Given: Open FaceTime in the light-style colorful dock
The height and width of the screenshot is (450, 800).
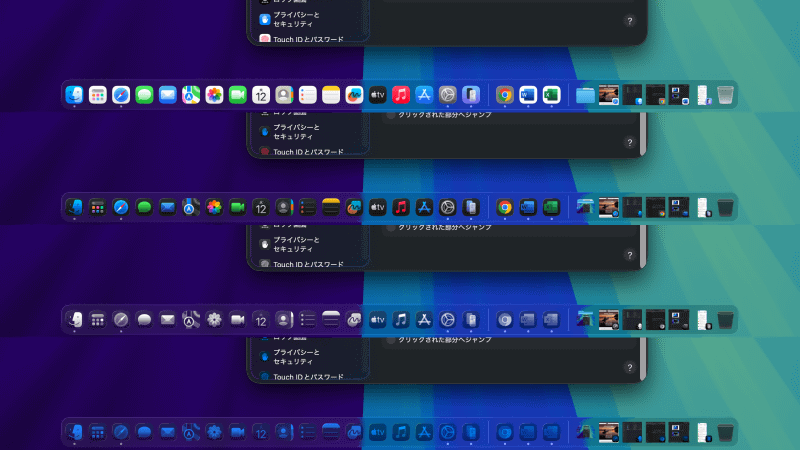Looking at the screenshot, I should click(x=238, y=94).
